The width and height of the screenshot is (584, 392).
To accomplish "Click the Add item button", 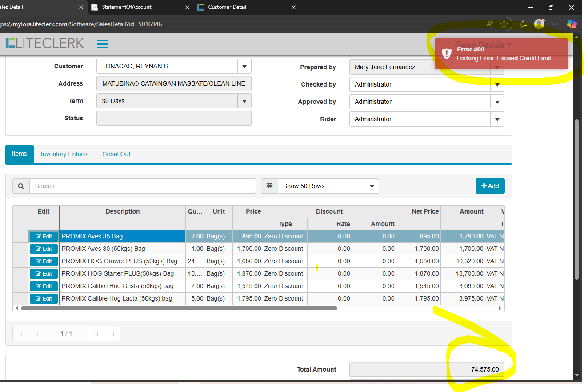I will [490, 186].
